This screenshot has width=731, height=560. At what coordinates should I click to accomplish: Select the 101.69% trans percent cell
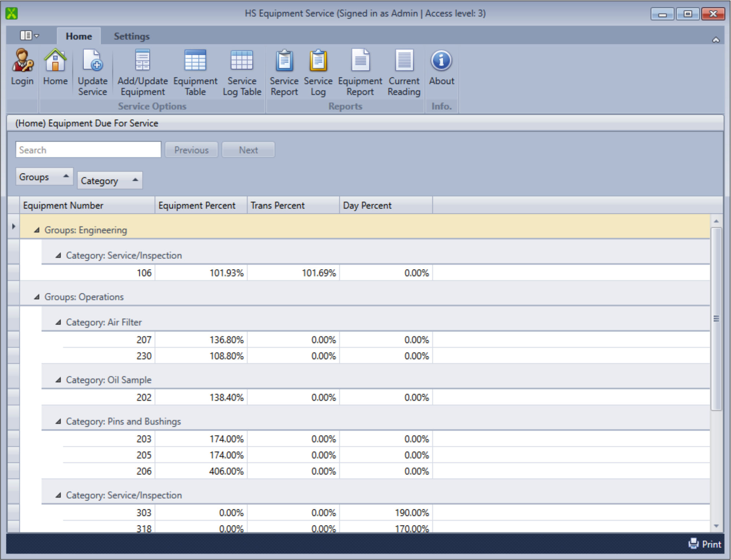point(293,273)
